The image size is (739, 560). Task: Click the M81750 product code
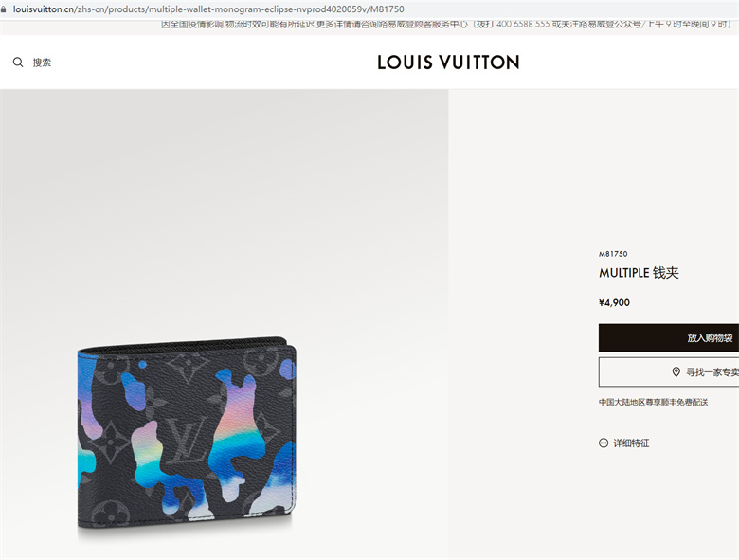(613, 254)
